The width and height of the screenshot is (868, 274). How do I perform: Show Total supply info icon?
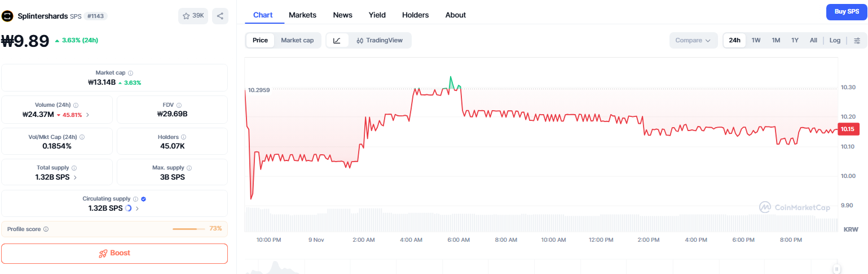click(x=74, y=168)
